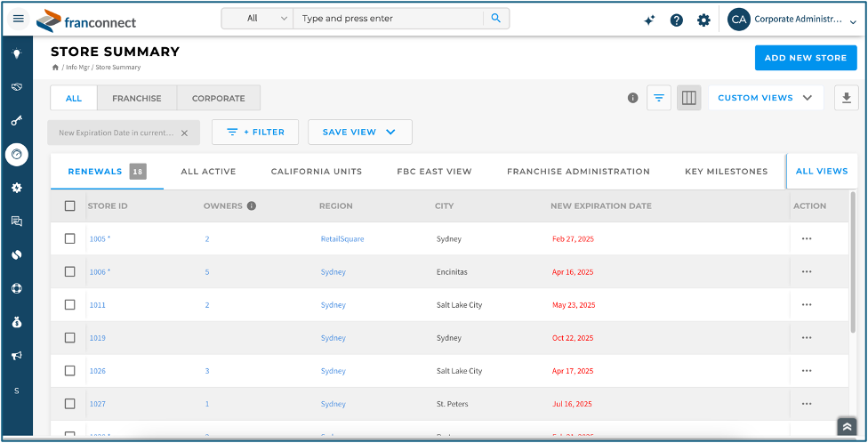Open the hamburger navigation menu
868x443 pixels.
coord(19,19)
